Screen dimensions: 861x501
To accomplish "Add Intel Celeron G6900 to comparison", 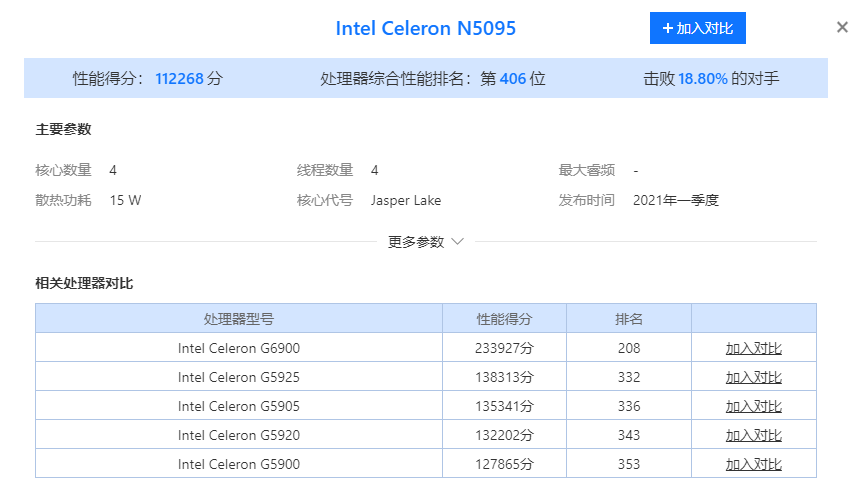I will [x=753, y=348].
